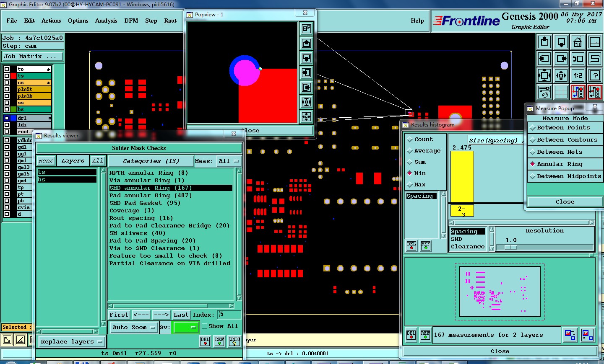604x364 pixels.
Task: Click the First result button
Action: (119, 315)
